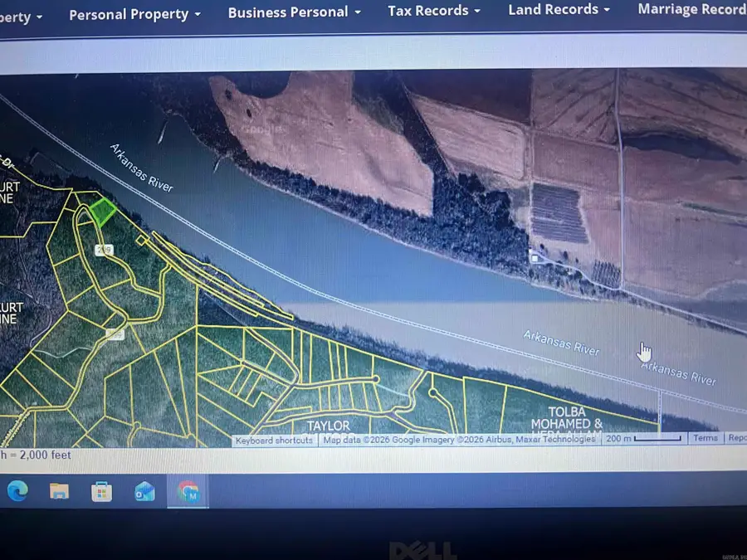The image size is (747, 560).
Task: Click the Keyboard shortcuts button on map
Action: pos(274,441)
